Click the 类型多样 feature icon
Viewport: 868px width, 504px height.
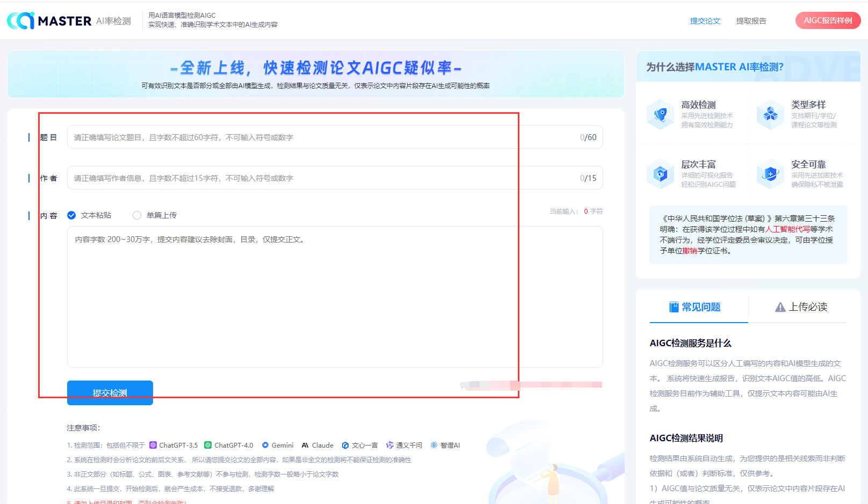tap(771, 114)
